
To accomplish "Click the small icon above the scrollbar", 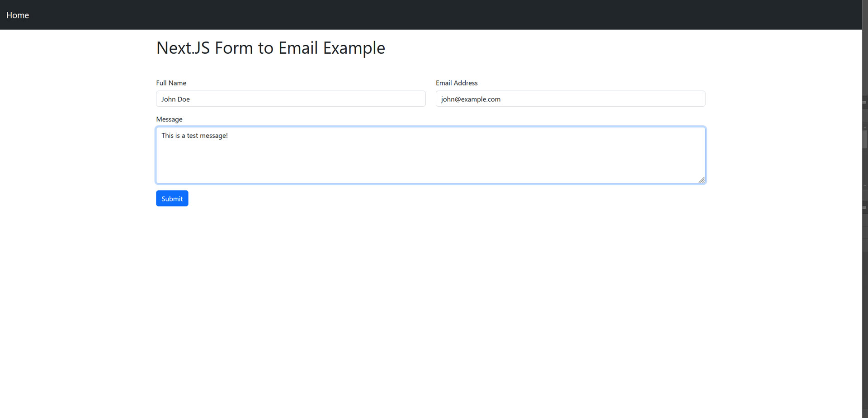I will tap(864, 103).
